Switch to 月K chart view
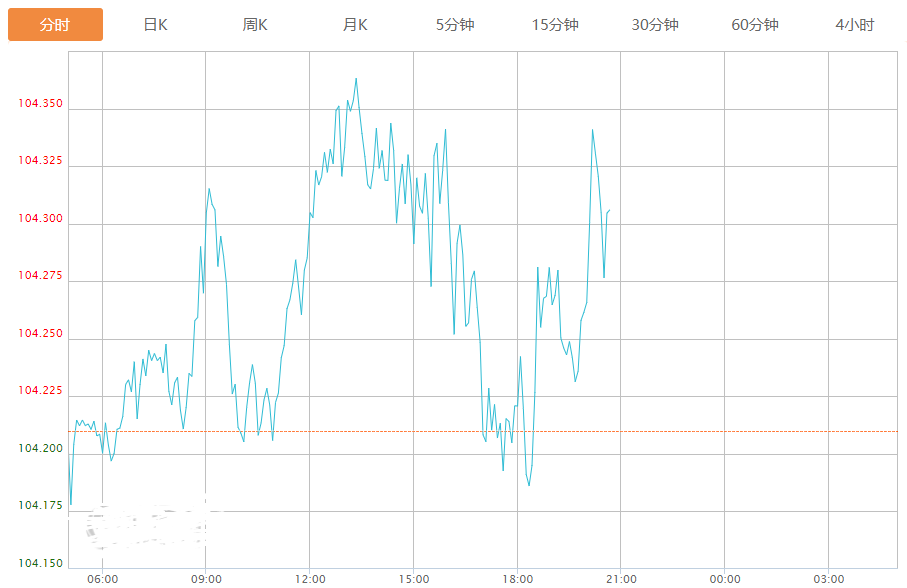The image size is (907, 588). tap(355, 25)
